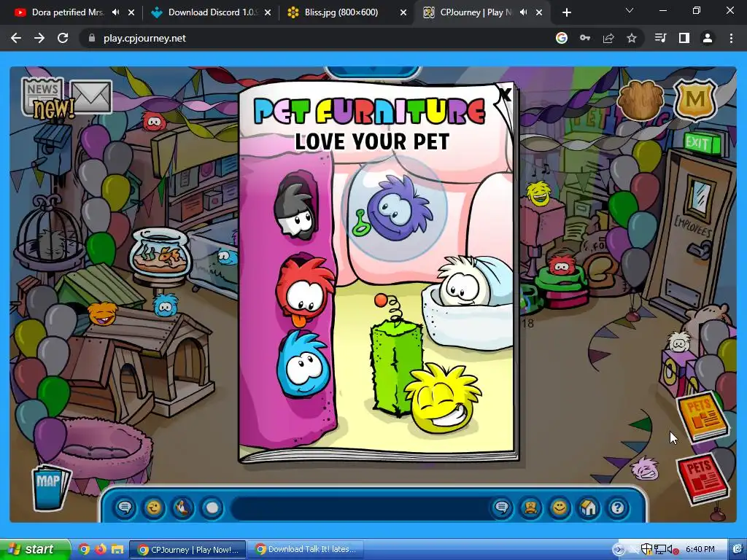Go forward in browser history
747x560 pixels.
click(x=39, y=38)
